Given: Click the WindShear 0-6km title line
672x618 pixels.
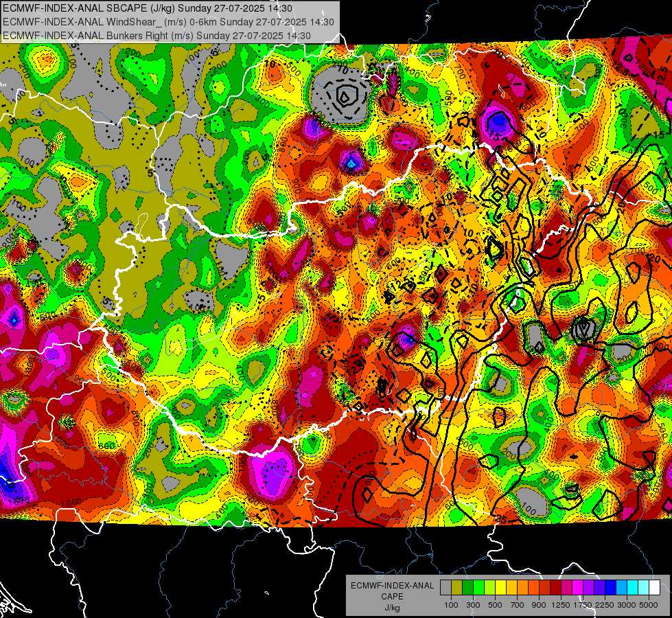Looking at the screenshot, I should 168,22.
